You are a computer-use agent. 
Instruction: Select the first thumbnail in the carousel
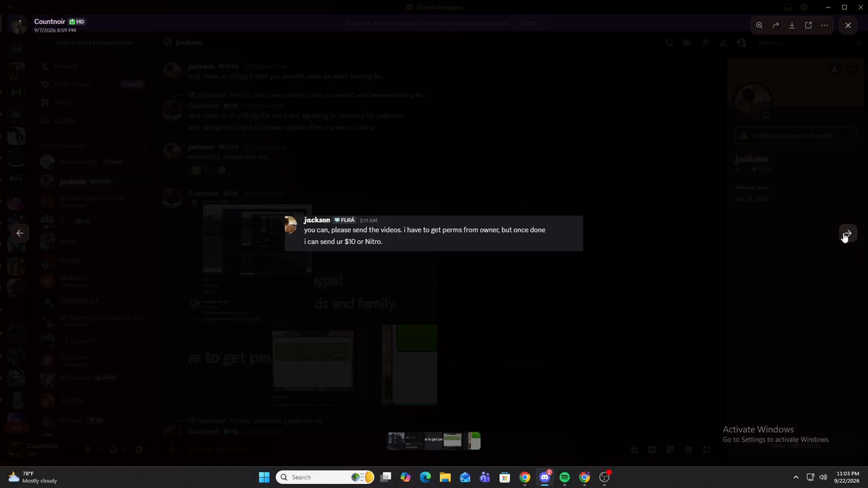pyautogui.click(x=396, y=441)
